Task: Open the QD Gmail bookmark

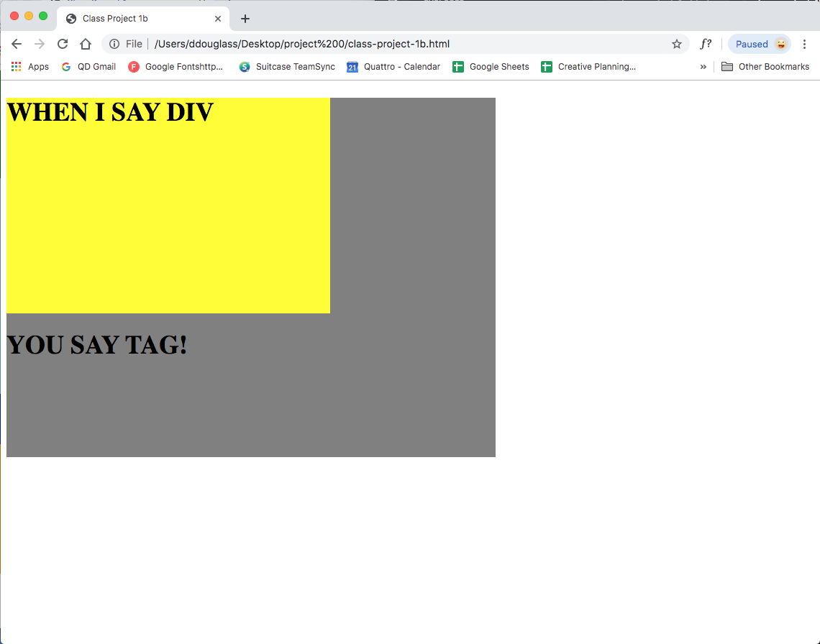Action: coord(88,66)
